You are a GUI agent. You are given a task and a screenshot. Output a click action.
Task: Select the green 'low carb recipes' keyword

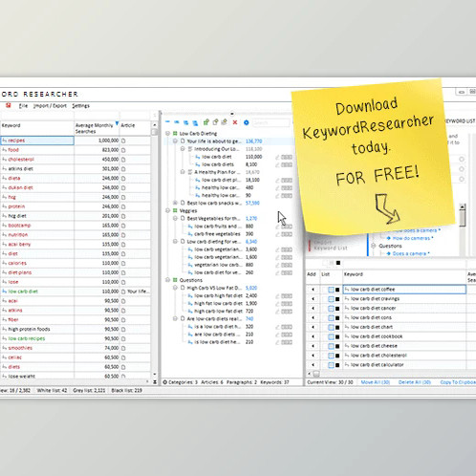[27, 338]
